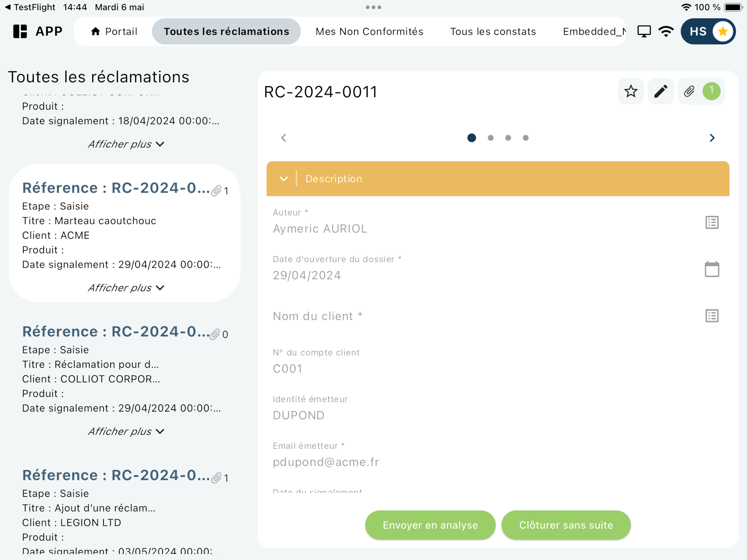Image resolution: width=747 pixels, height=560 pixels.
Task: Expand Afficher plus under 18/04/2024 card
Action: pyautogui.click(x=126, y=144)
